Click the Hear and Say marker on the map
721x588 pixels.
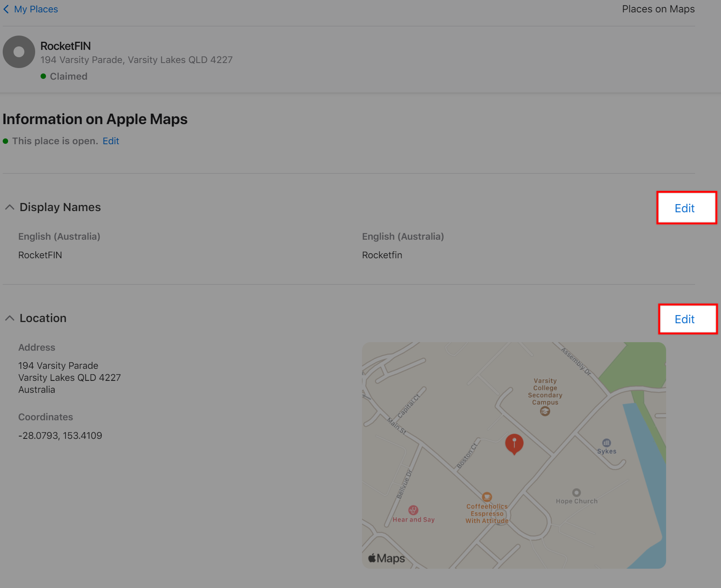(413, 510)
